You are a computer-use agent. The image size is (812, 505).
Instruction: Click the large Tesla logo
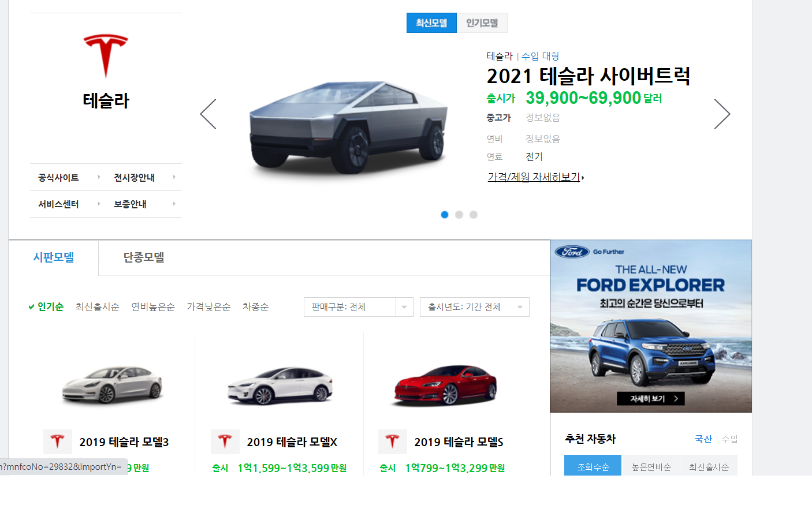pos(106,55)
